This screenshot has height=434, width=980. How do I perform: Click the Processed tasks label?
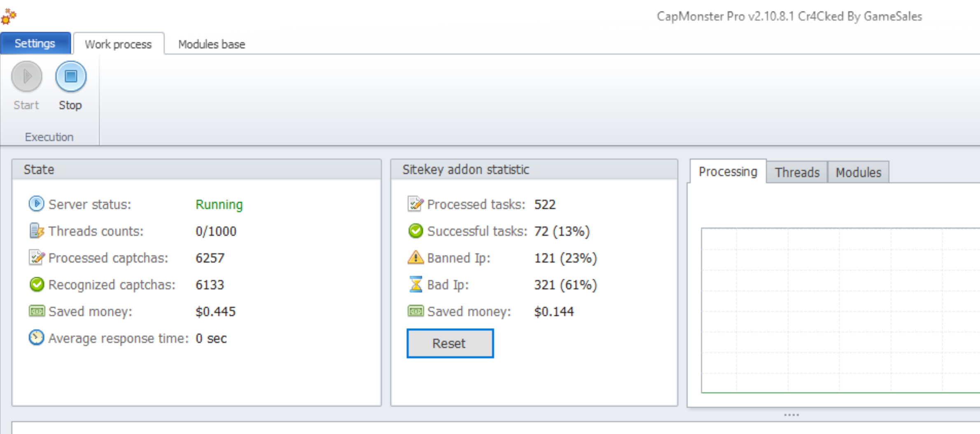tap(476, 205)
